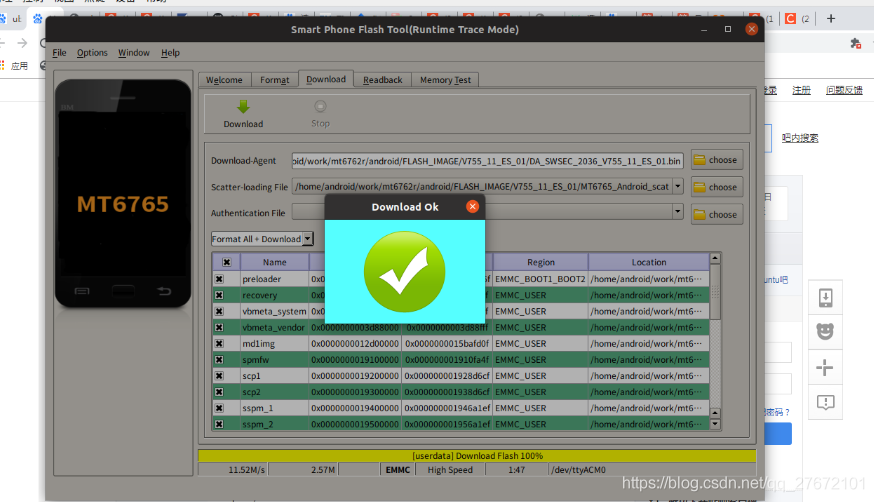
Task: Expand the Scatter-loading File path dropdown
Action: [x=678, y=186]
